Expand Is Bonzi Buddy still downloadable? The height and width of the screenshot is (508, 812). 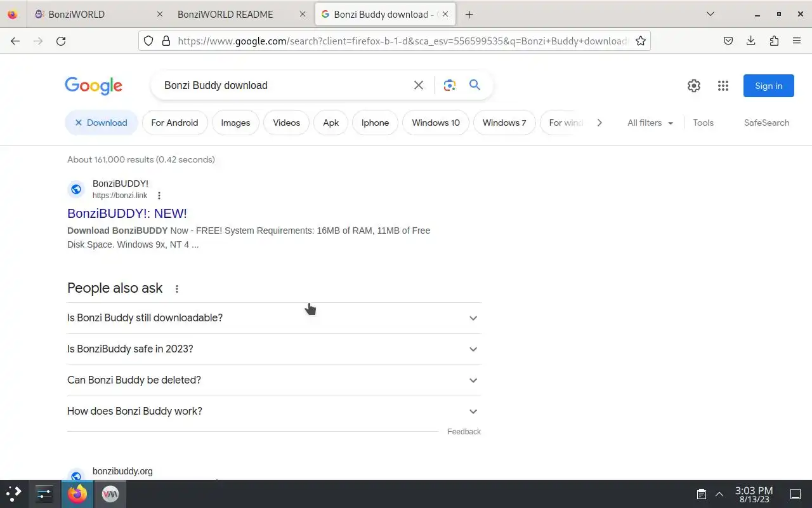coord(274,318)
